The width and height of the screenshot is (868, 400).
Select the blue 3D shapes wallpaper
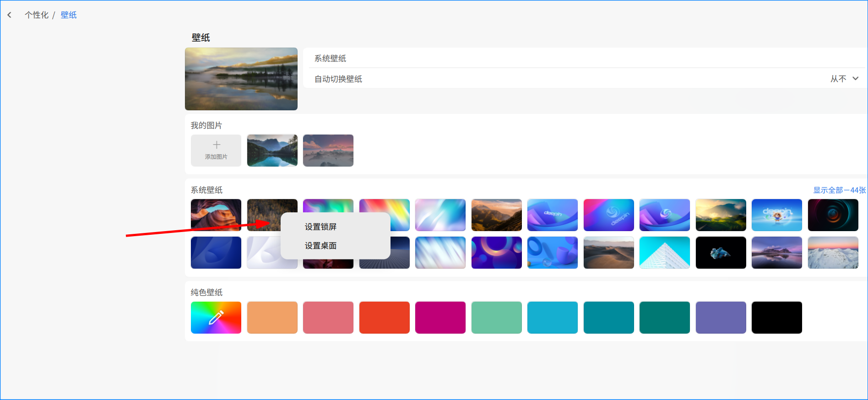pyautogui.click(x=553, y=253)
